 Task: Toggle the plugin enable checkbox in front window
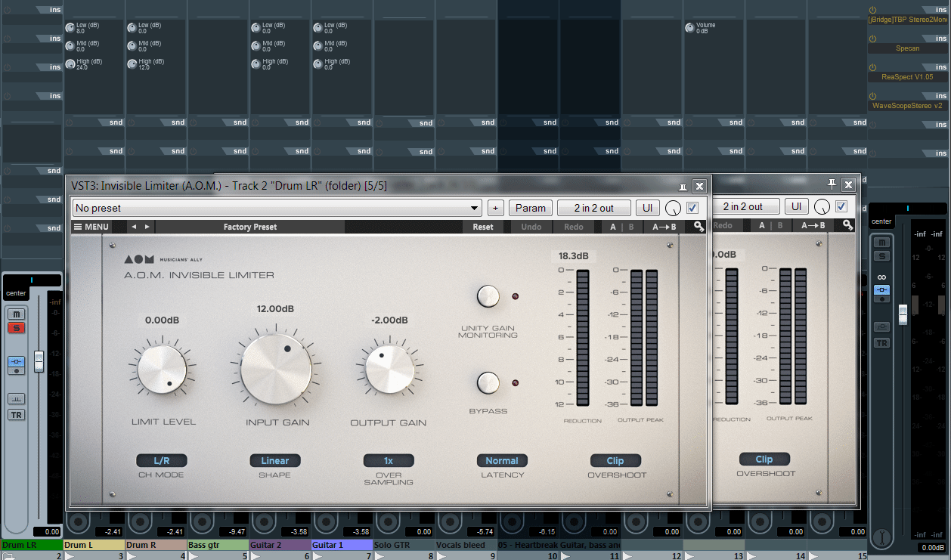(692, 208)
